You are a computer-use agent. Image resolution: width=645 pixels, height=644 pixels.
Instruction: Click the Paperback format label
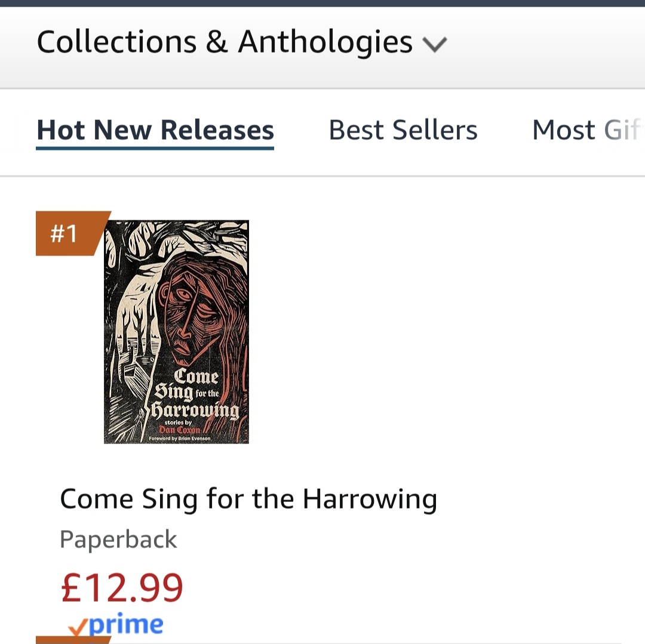click(118, 540)
